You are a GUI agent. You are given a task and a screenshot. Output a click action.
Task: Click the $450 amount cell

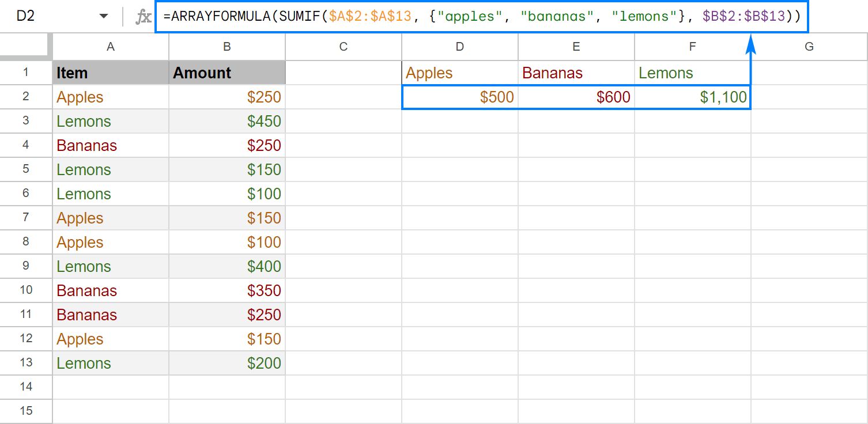[227, 121]
